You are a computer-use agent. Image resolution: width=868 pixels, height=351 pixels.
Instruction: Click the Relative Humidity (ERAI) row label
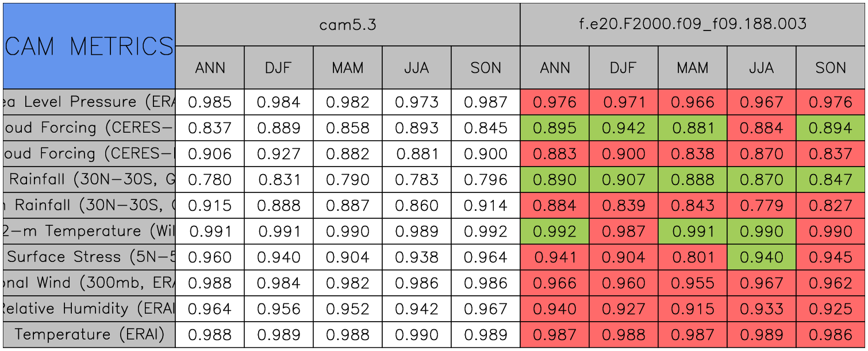tap(89, 309)
